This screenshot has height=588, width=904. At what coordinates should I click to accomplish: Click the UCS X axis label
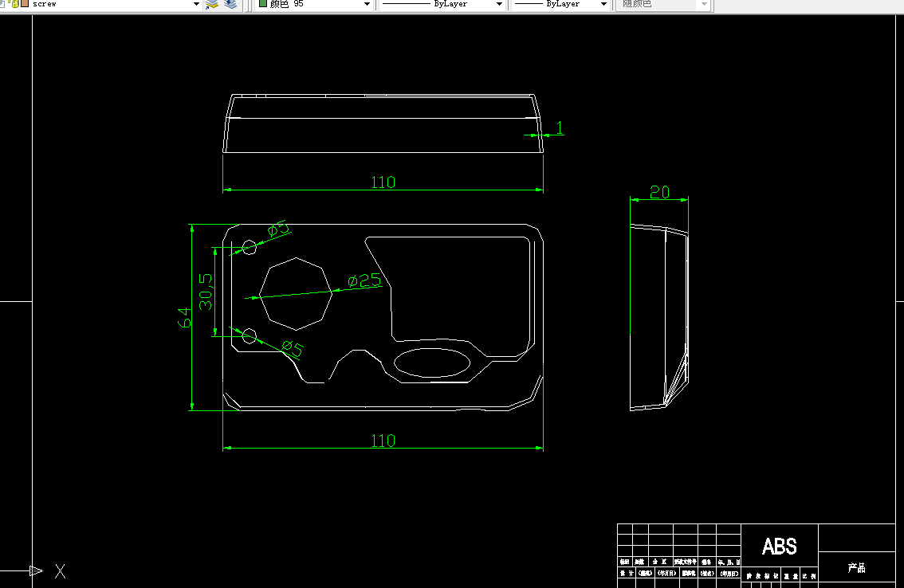(x=60, y=571)
